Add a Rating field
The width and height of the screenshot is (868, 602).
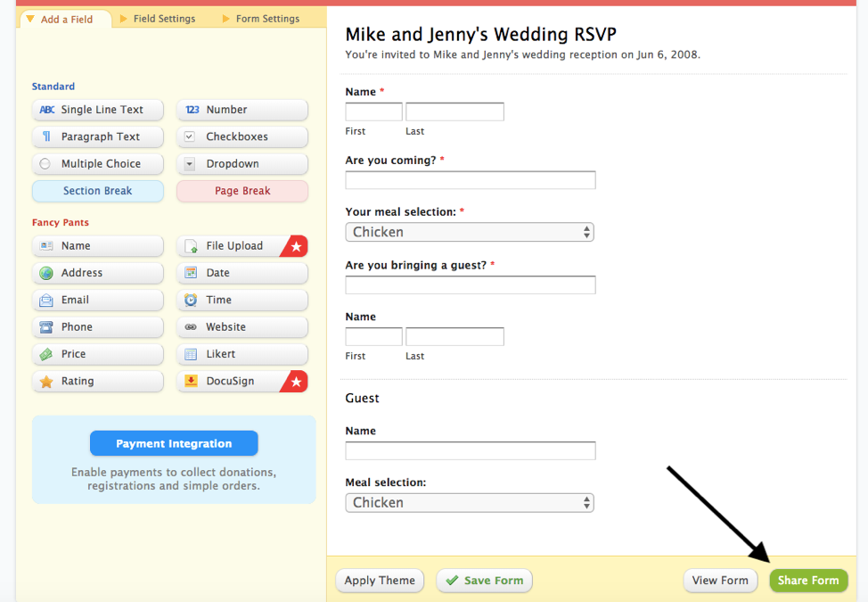97,382
